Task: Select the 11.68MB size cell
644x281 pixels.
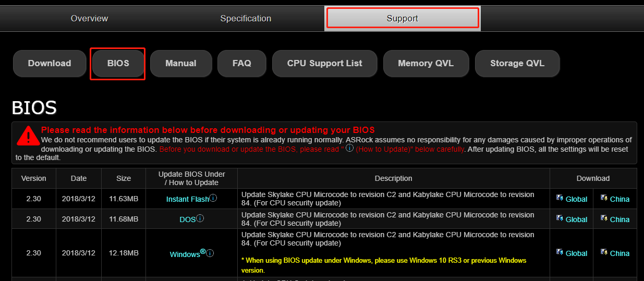Action: (x=124, y=219)
